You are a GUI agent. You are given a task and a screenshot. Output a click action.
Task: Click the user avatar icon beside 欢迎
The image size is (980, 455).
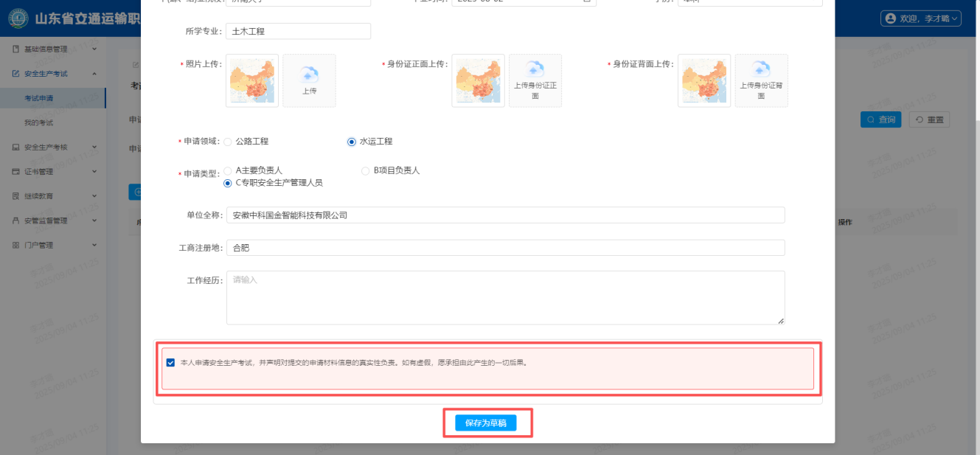tap(891, 18)
